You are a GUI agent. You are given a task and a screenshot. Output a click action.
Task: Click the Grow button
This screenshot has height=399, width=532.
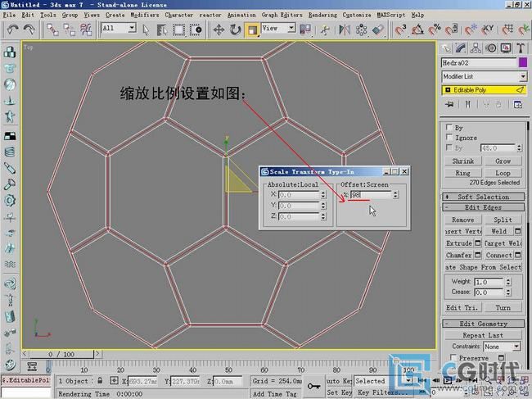click(x=503, y=161)
